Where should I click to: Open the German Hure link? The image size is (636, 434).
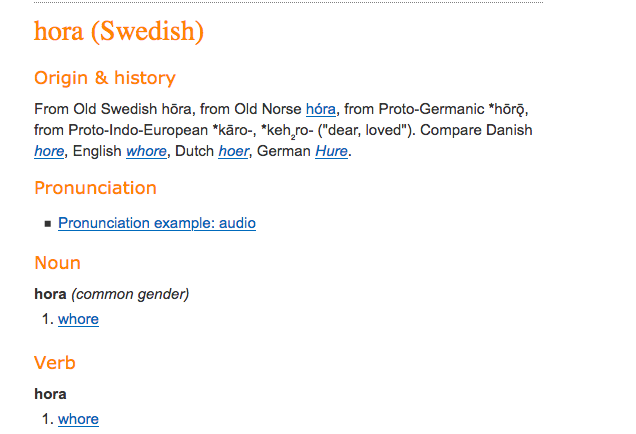(x=332, y=152)
